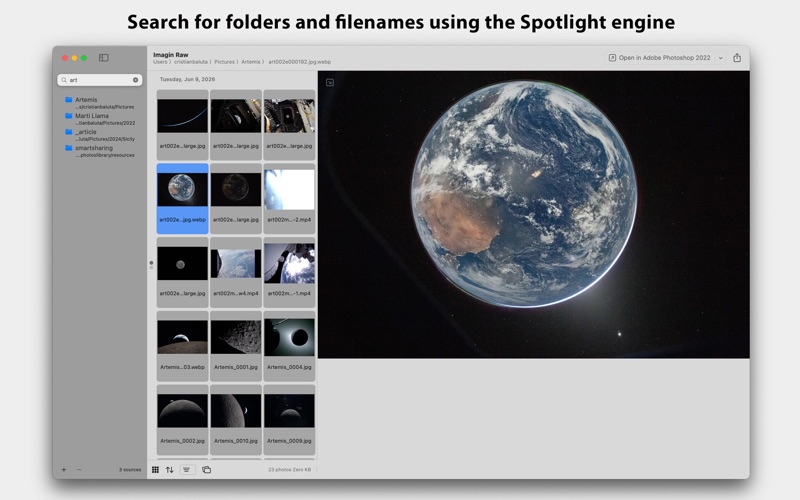Click the 23 photos Zero KB status
Viewport: 800px width, 500px height.
coord(289,469)
